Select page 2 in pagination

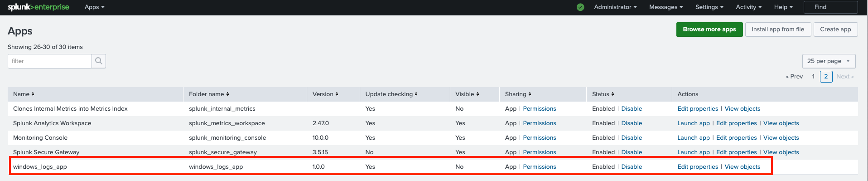coord(826,76)
